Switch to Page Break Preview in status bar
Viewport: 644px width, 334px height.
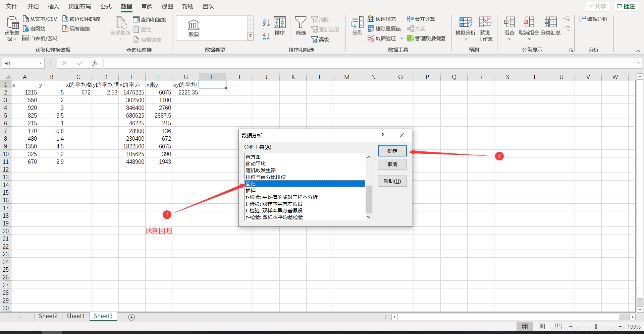click(x=558, y=327)
